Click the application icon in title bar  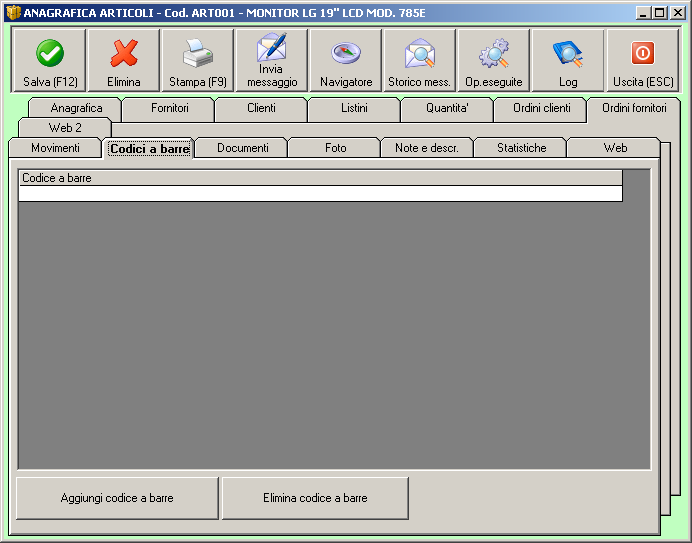click(13, 13)
